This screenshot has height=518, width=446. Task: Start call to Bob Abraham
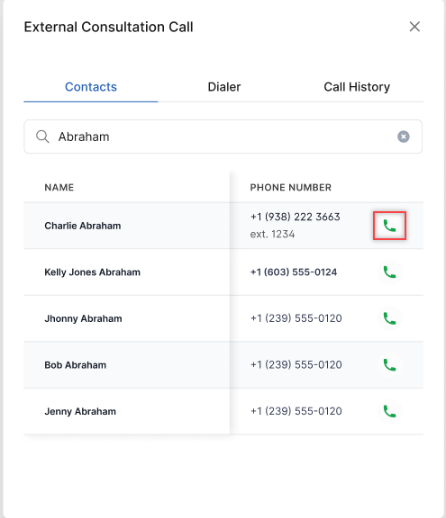pos(389,365)
